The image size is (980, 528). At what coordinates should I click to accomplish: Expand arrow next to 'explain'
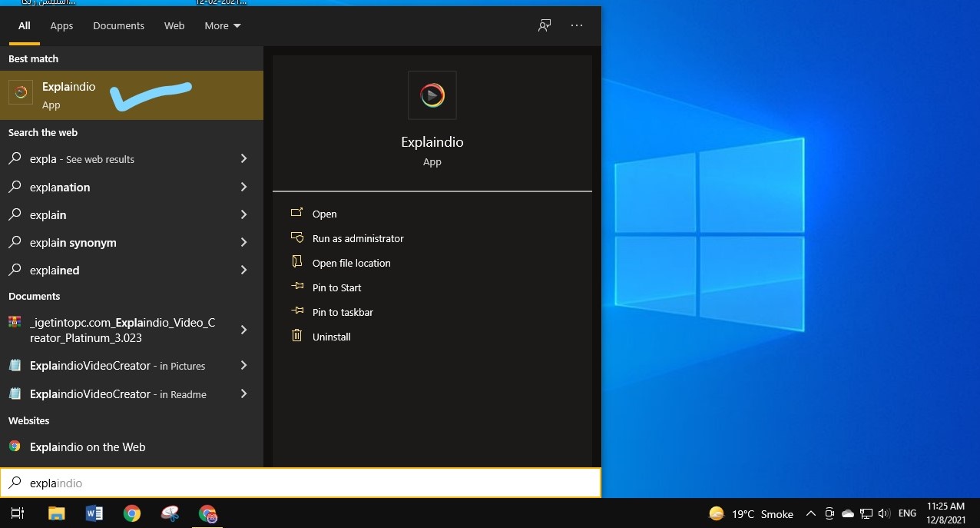[x=243, y=214]
